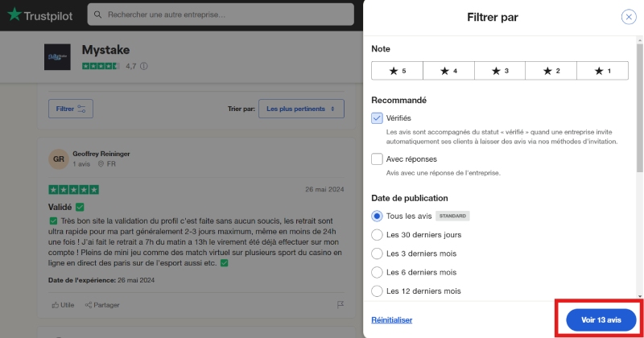This screenshot has height=338, width=644.
Task: Click the Filtrer button
Action: [x=71, y=109]
